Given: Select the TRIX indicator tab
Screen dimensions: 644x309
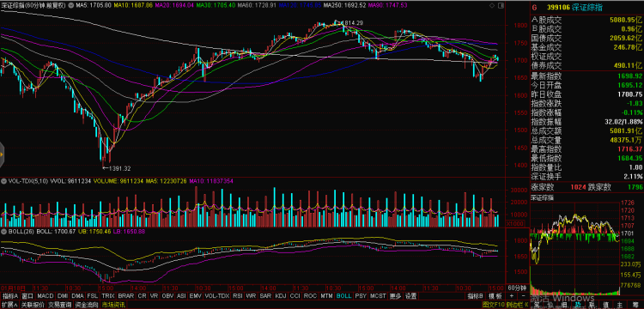Looking at the screenshot, I should tap(108, 296).
